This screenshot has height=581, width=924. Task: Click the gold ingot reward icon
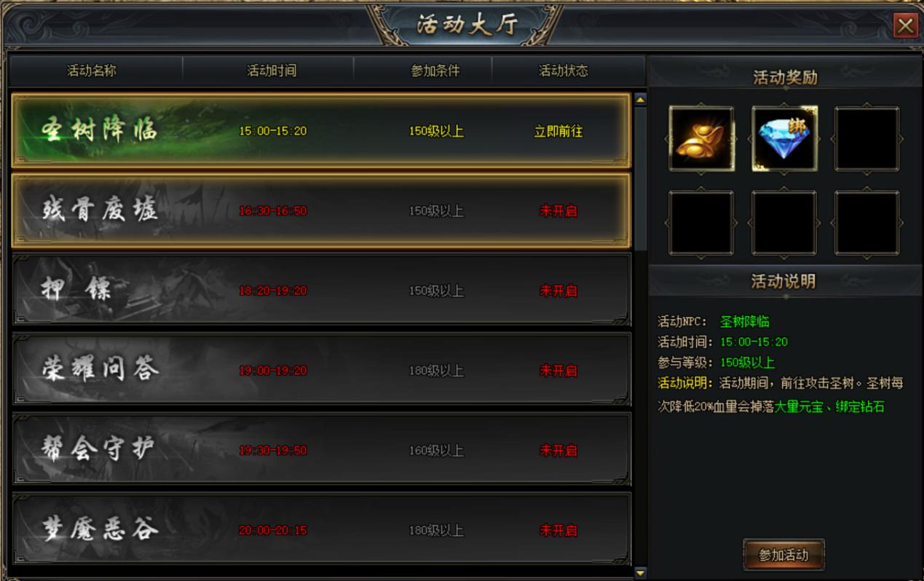701,138
